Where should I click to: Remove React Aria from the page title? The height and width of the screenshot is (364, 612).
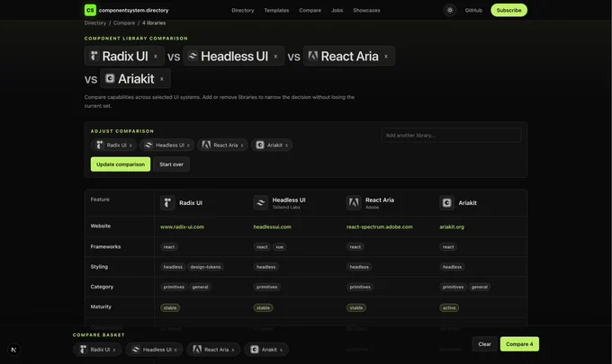386,57
